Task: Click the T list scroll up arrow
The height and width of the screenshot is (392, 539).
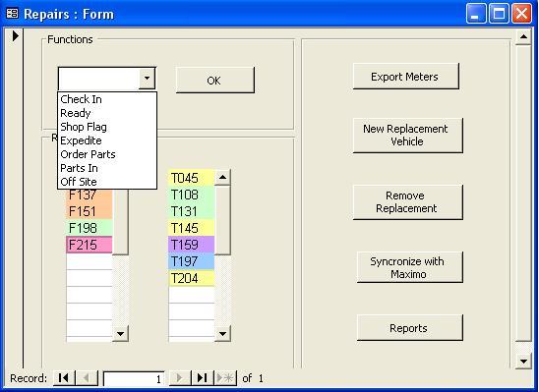Action: click(x=222, y=178)
